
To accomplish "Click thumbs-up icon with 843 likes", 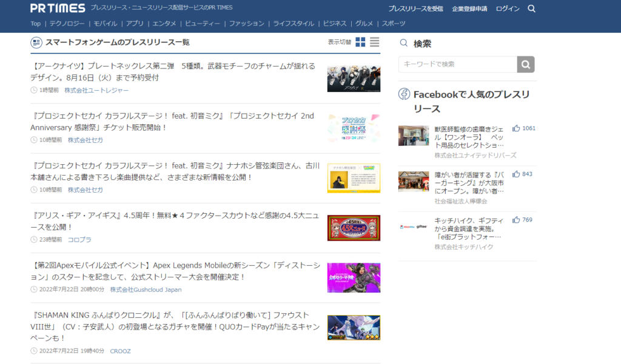I will tap(516, 174).
